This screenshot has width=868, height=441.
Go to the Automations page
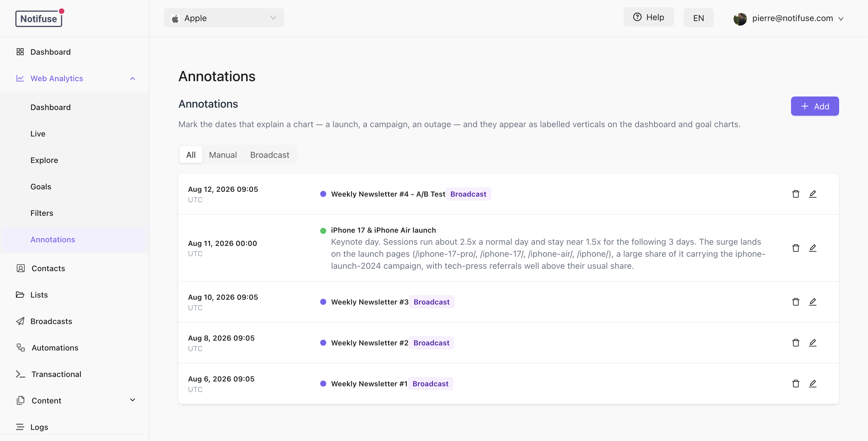tap(74, 348)
